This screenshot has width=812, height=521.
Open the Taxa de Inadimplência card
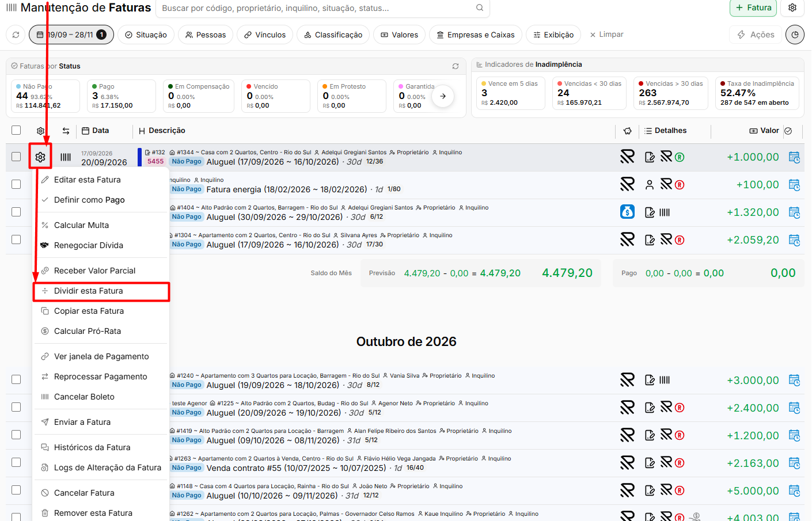[x=757, y=93]
